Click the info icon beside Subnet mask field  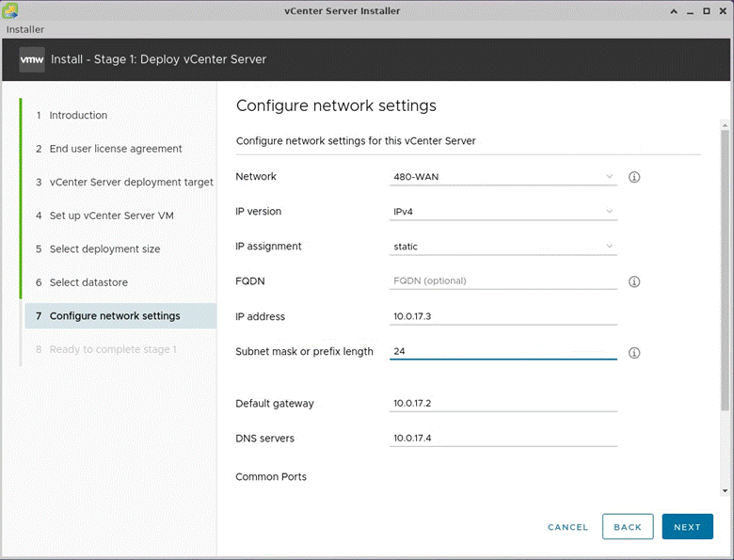tap(634, 353)
